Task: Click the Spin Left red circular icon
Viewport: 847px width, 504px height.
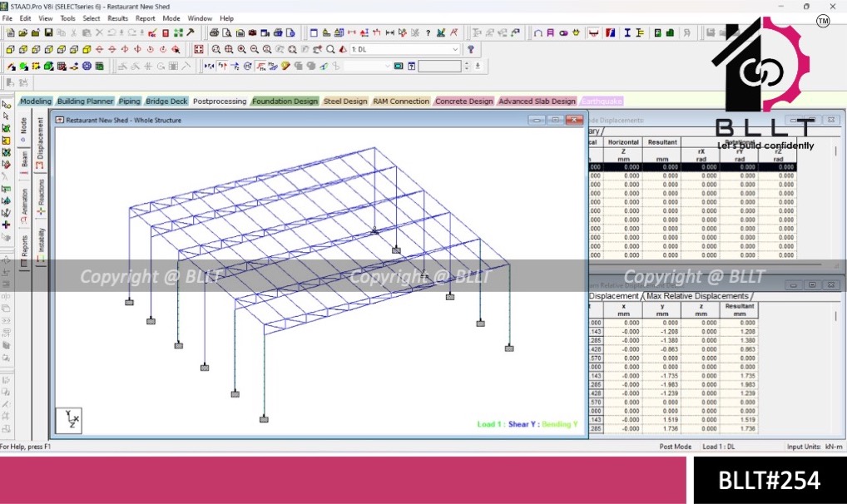Action: [150, 49]
